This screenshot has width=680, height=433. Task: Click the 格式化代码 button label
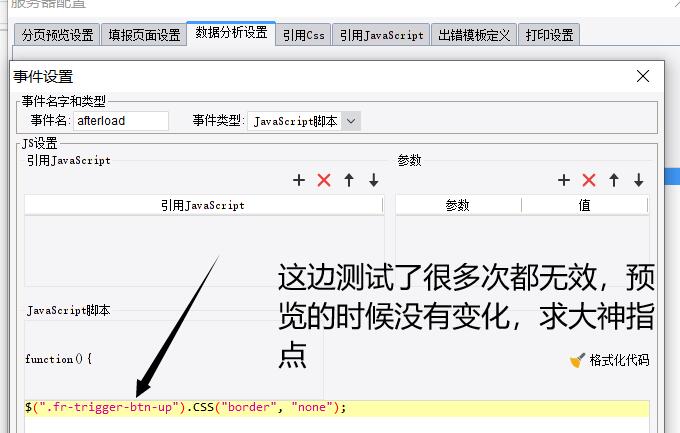[619, 360]
